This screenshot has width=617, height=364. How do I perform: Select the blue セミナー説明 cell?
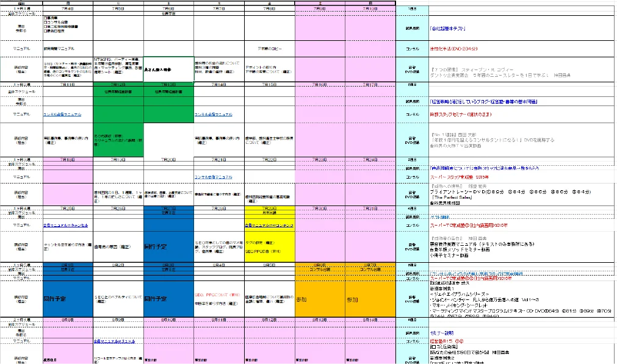tap(441, 333)
